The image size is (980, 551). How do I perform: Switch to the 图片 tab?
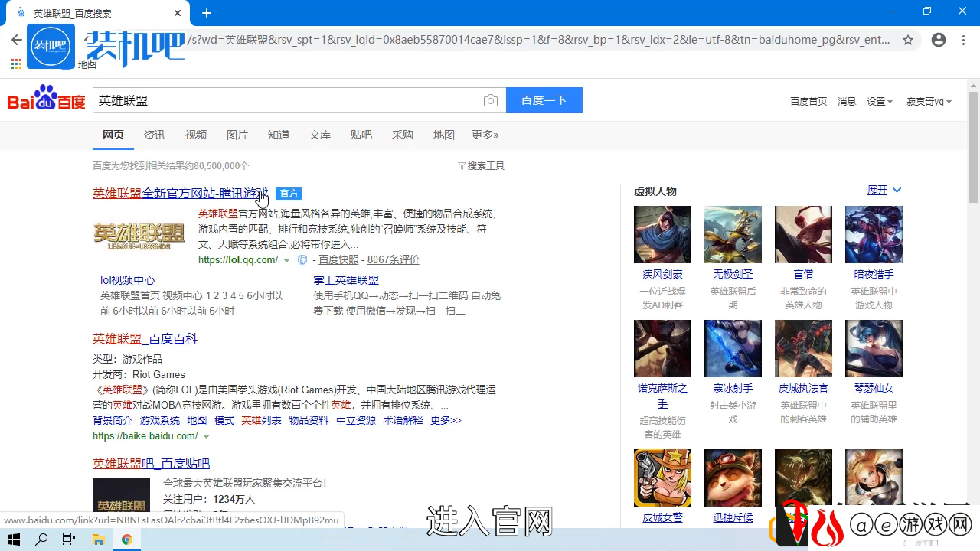(237, 135)
